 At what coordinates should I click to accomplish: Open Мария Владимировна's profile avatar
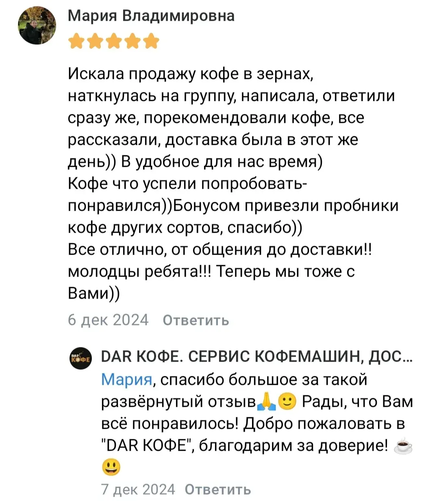[x=37, y=26]
